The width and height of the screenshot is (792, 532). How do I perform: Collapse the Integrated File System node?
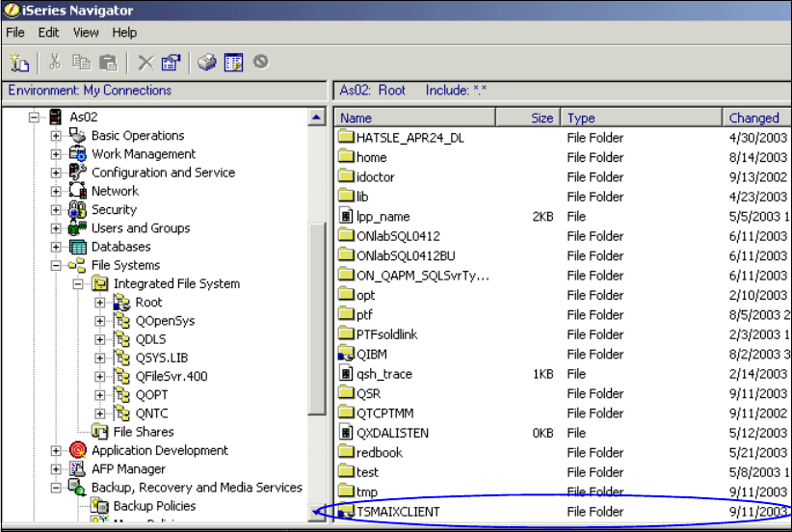pyautogui.click(x=78, y=284)
